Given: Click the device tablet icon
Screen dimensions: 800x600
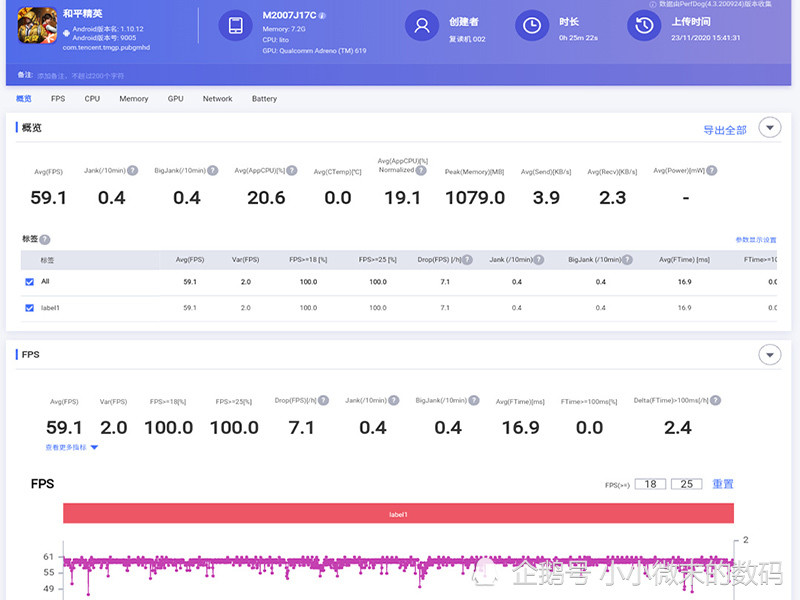Looking at the screenshot, I should click(x=235, y=26).
